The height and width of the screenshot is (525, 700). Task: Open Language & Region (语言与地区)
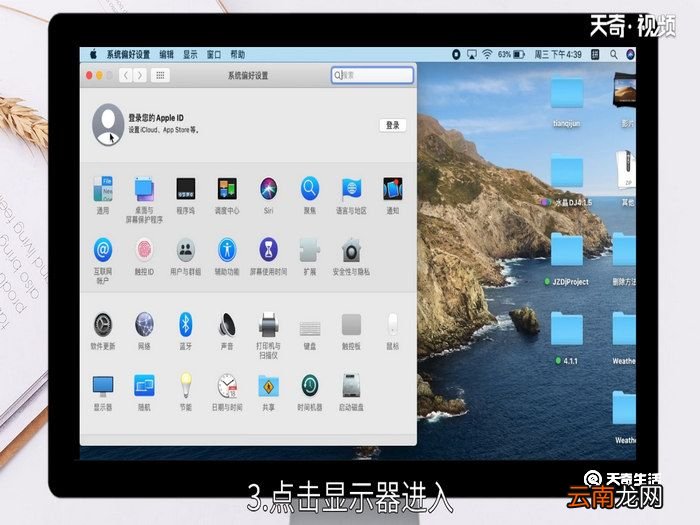(x=351, y=189)
